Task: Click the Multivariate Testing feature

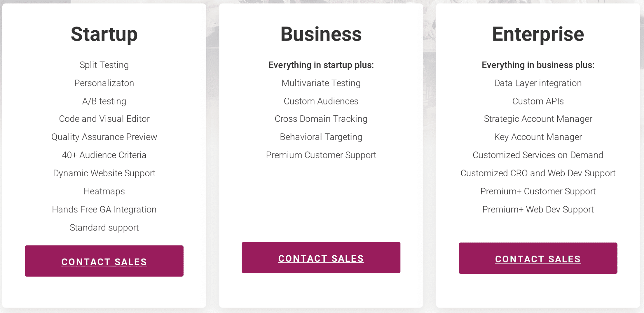Action: pos(321,83)
